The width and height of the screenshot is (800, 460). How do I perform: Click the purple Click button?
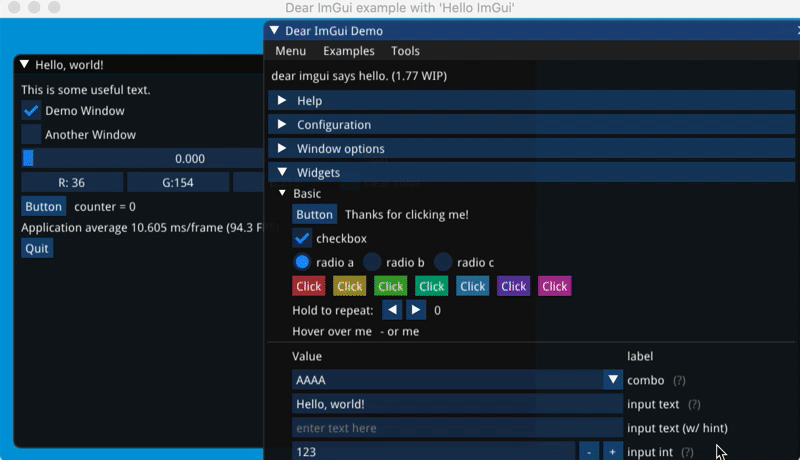(513, 286)
